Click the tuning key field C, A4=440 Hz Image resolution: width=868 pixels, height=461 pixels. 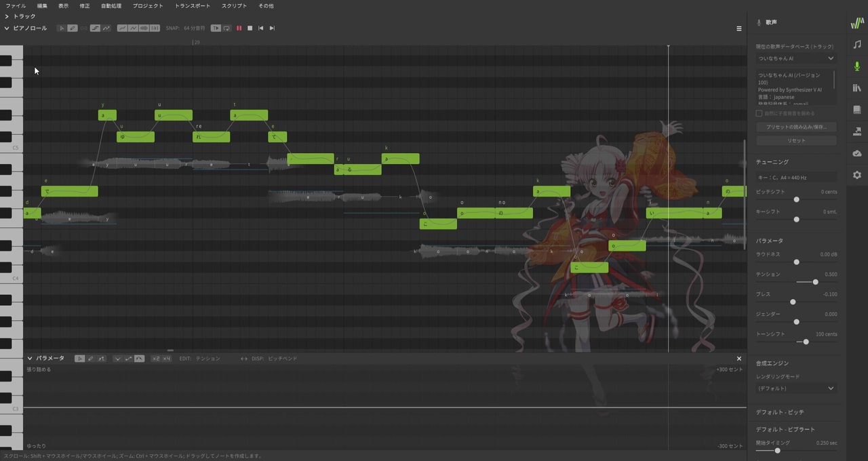tap(796, 178)
